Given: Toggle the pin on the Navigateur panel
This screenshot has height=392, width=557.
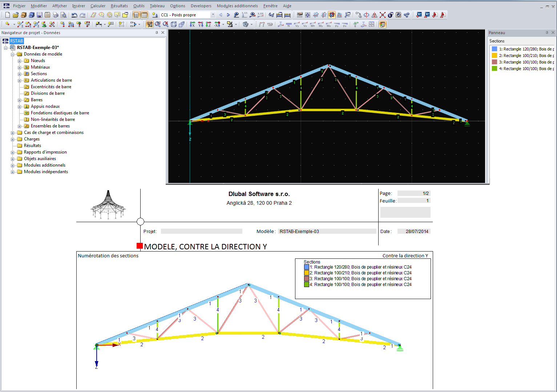Looking at the screenshot, I should 157,33.
